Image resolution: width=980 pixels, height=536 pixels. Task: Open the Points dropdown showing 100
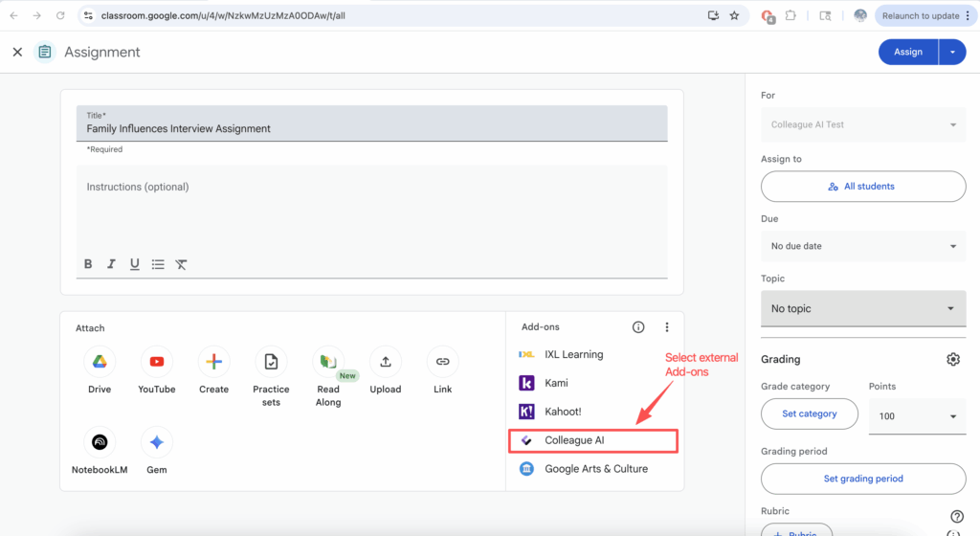[x=916, y=416]
